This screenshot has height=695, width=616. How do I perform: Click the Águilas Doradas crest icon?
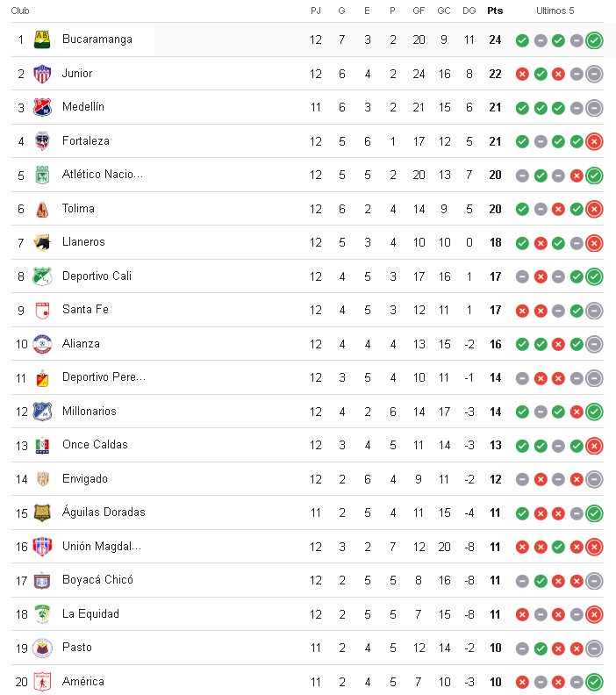[x=42, y=512]
